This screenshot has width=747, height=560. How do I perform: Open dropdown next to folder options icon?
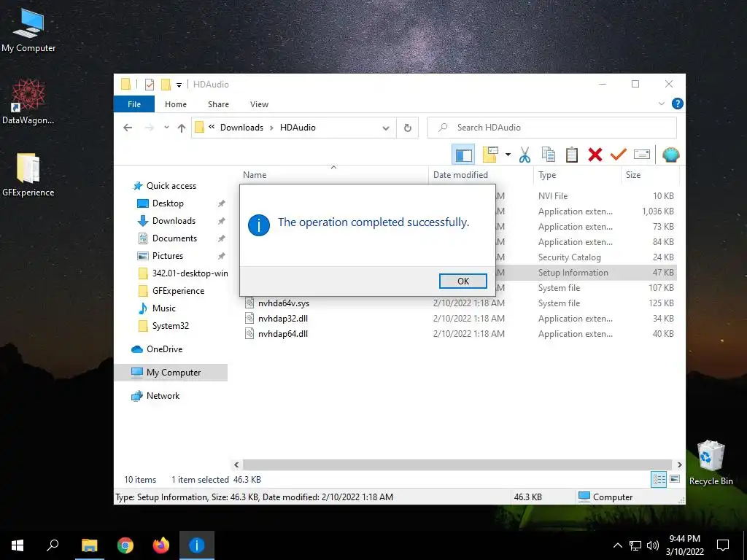point(508,155)
